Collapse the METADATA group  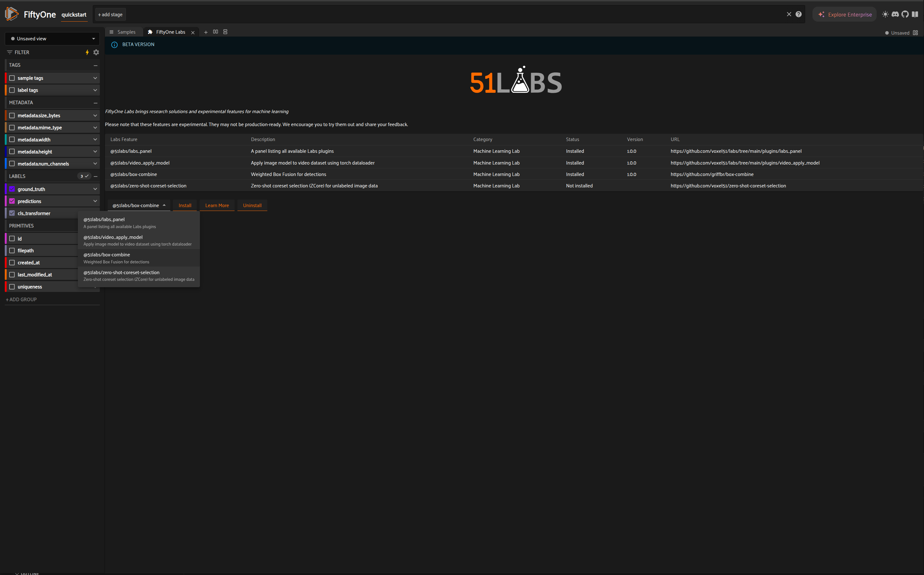click(95, 103)
